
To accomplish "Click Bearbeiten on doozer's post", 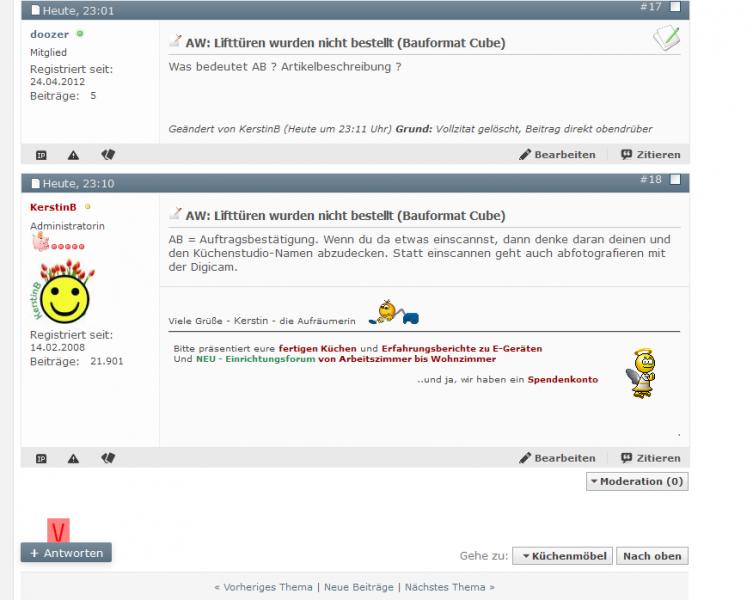I will 557,155.
